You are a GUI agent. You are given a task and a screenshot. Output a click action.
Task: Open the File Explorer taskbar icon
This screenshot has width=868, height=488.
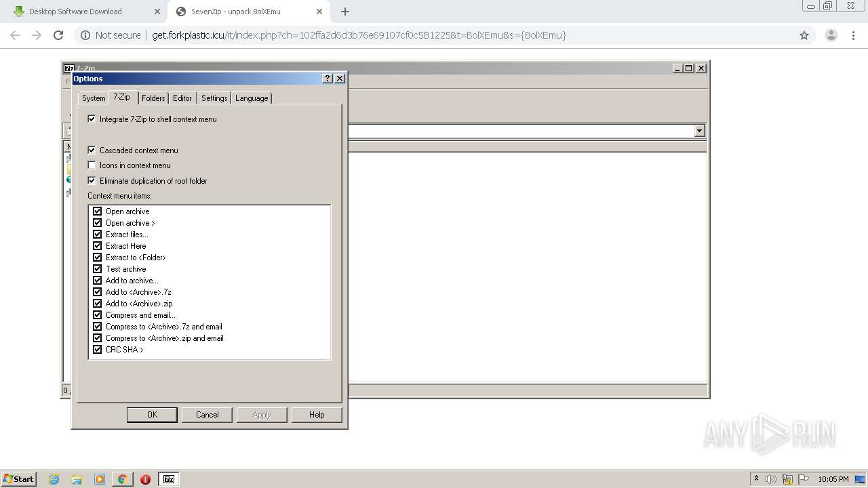(x=77, y=479)
